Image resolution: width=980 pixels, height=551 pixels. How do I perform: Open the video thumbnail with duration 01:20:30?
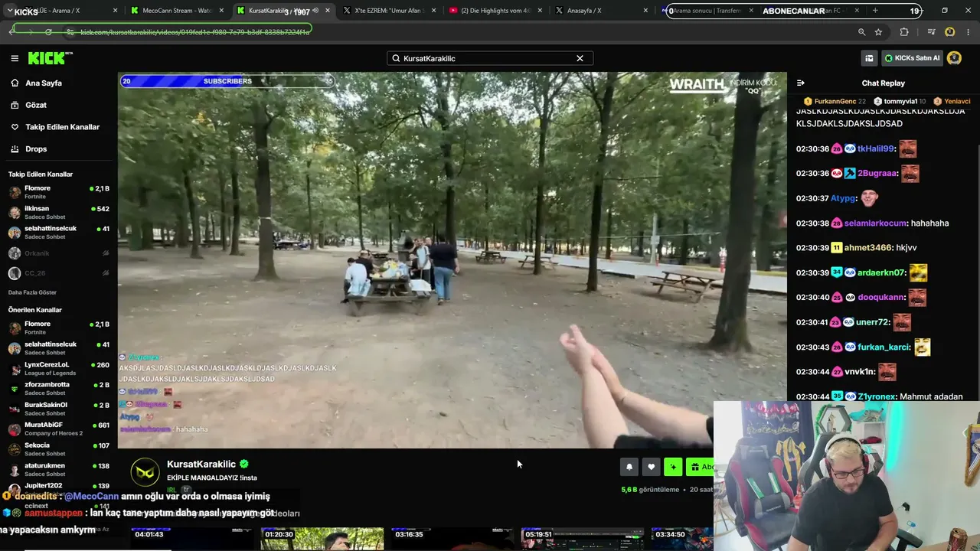(322, 539)
